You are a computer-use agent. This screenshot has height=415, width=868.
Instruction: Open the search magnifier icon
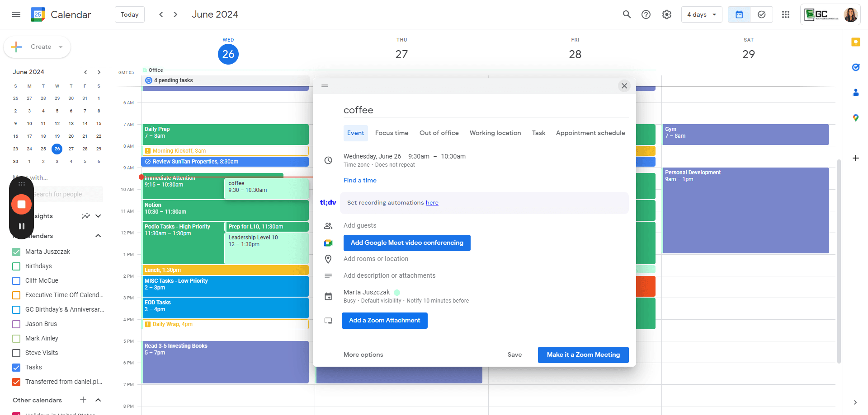coord(627,14)
